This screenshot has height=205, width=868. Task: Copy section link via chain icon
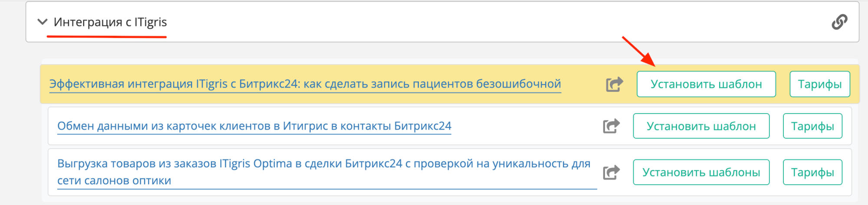(x=839, y=22)
